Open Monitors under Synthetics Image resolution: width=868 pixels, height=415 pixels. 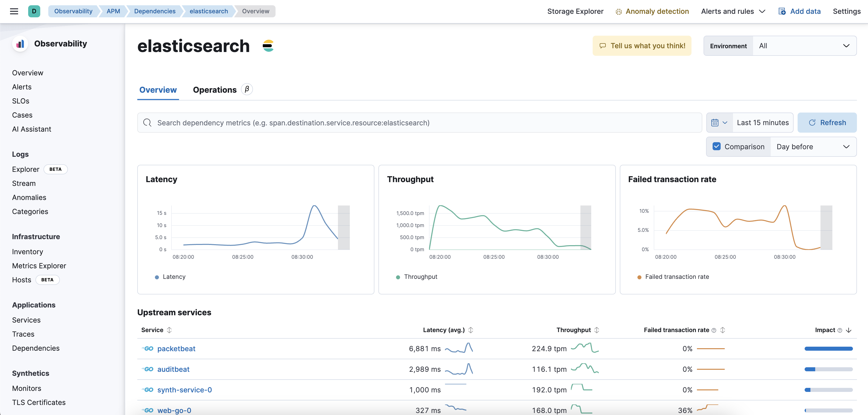point(27,388)
